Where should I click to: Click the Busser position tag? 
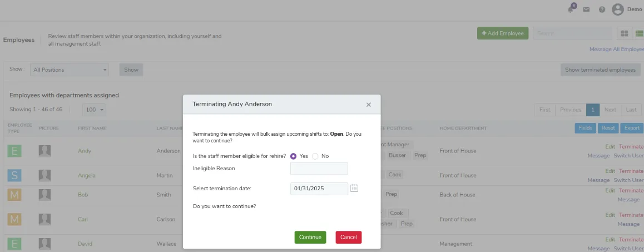[397, 156]
